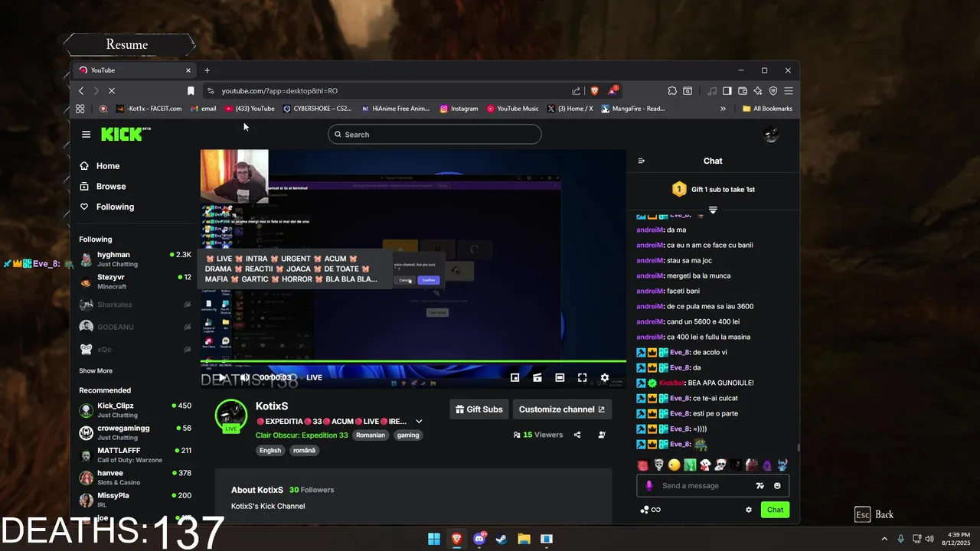Image resolution: width=980 pixels, height=551 pixels.
Task: Open recommended channel MissyPla
Action: point(135,500)
